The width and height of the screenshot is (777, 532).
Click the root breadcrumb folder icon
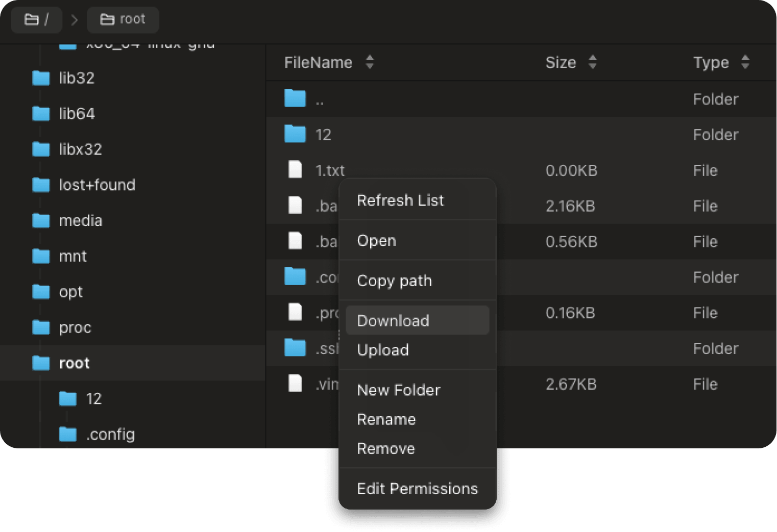click(x=107, y=19)
